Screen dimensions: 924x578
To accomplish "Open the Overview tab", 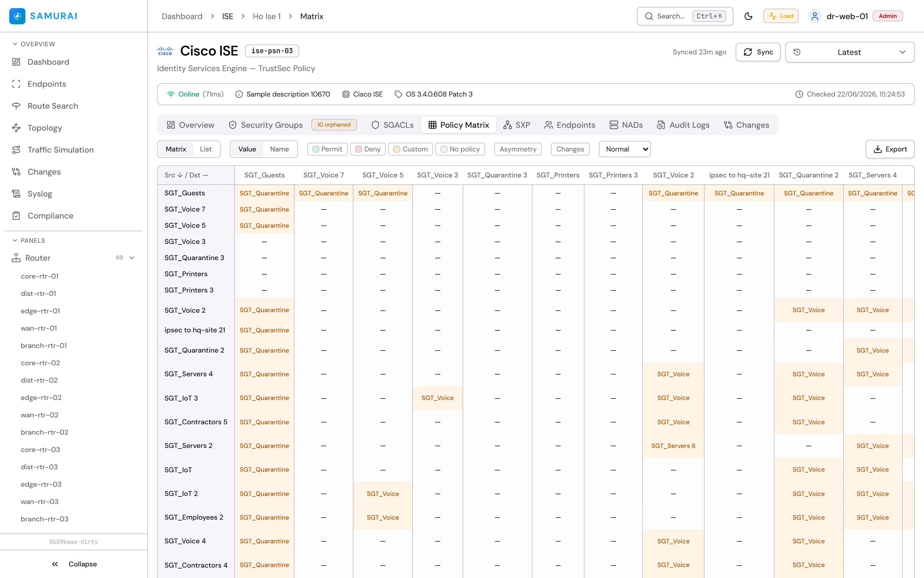I will point(191,125).
